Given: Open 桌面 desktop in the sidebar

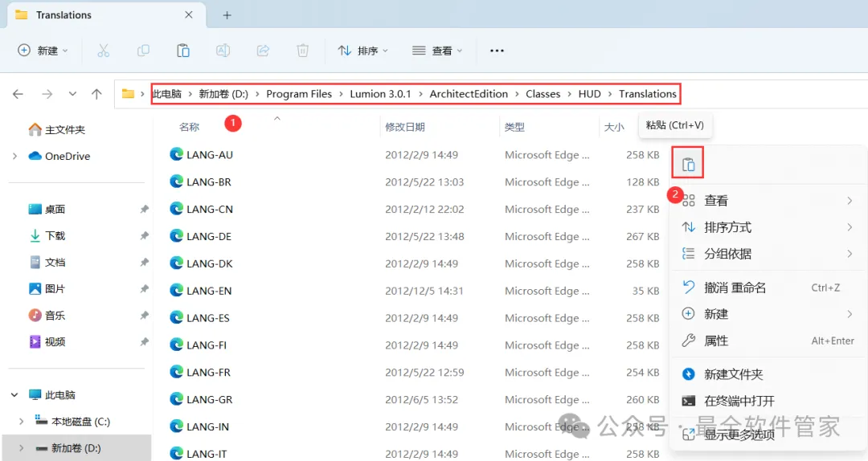Looking at the screenshot, I should (x=47, y=209).
